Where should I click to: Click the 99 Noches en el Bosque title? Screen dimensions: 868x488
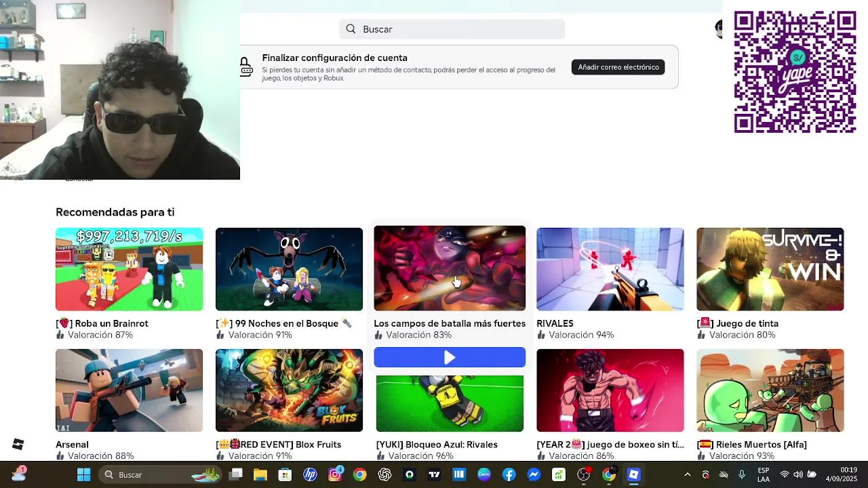pos(283,323)
